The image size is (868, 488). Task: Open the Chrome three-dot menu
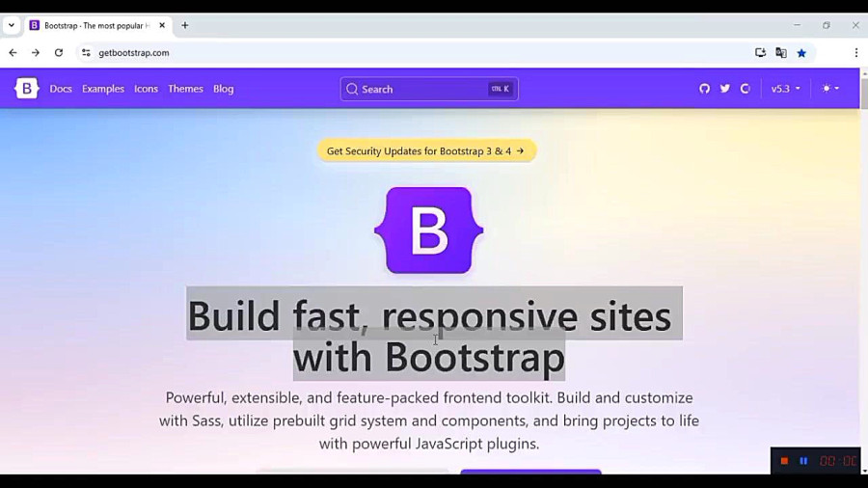tap(855, 53)
